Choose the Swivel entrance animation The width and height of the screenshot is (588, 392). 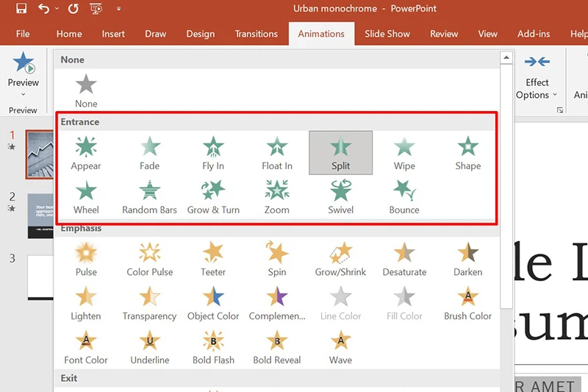point(340,197)
